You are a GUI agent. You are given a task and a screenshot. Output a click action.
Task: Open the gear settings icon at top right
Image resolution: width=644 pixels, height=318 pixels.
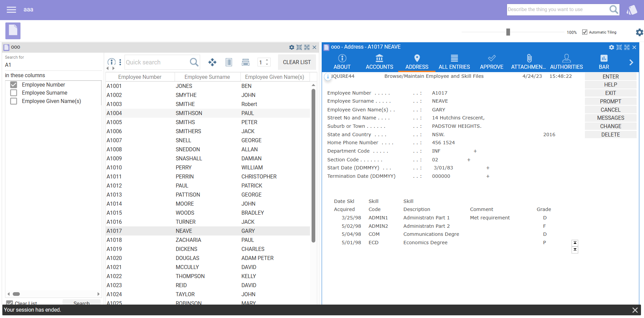[x=639, y=32]
